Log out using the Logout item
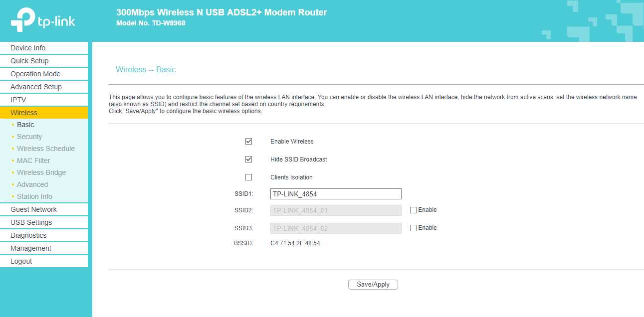This screenshot has height=317, width=644. tap(44, 261)
